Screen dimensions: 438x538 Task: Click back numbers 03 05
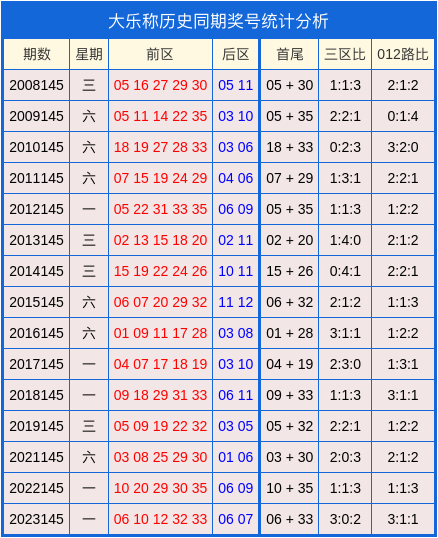236,426
